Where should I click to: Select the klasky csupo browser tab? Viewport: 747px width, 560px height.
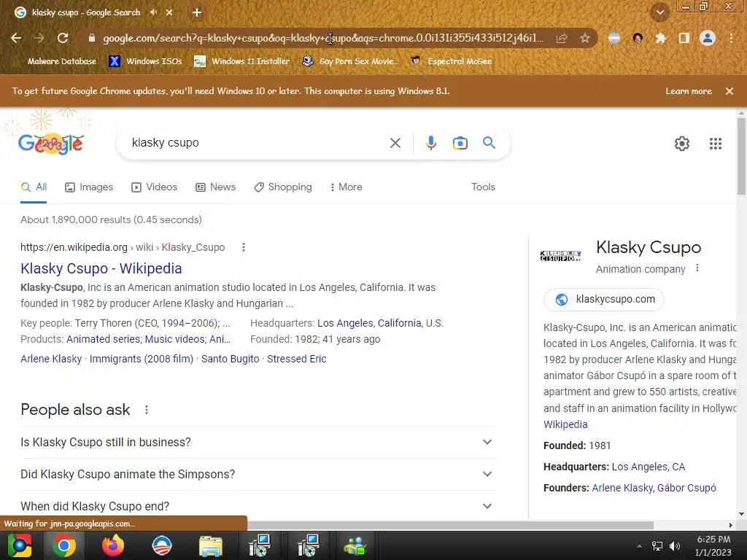click(x=86, y=12)
